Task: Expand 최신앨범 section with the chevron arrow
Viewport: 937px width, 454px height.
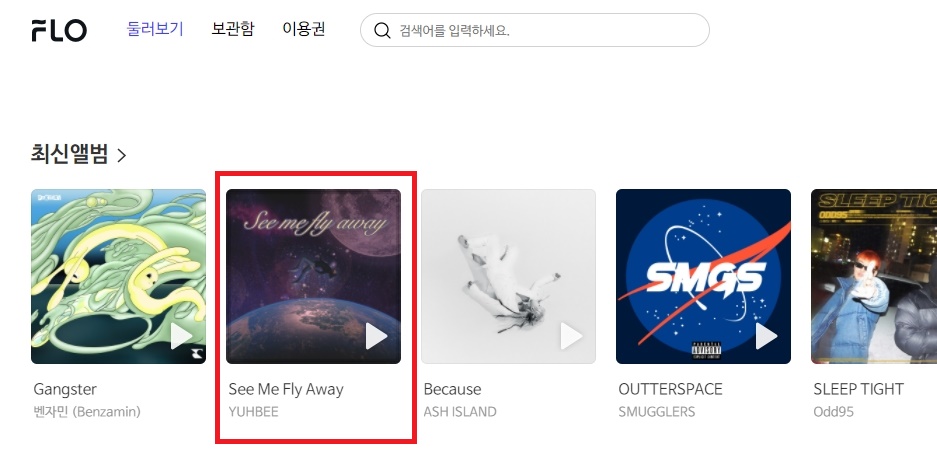Action: point(122,156)
